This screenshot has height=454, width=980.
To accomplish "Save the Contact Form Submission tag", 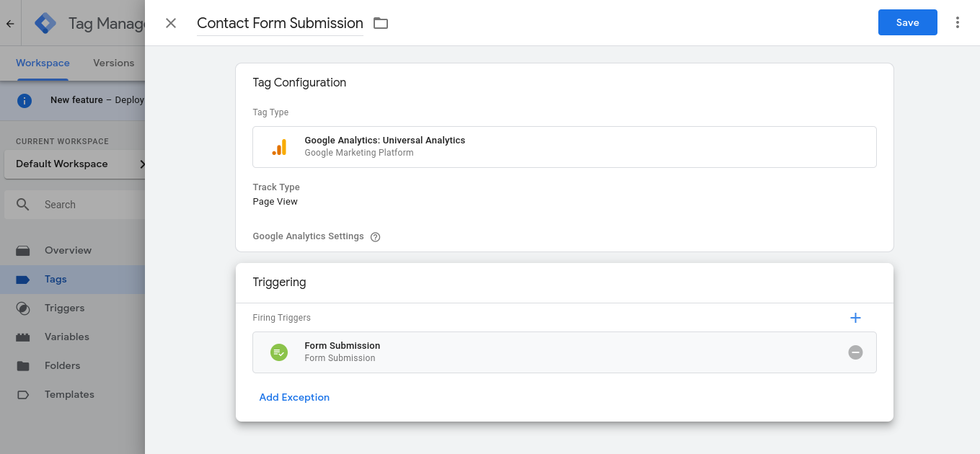I will tap(907, 22).
